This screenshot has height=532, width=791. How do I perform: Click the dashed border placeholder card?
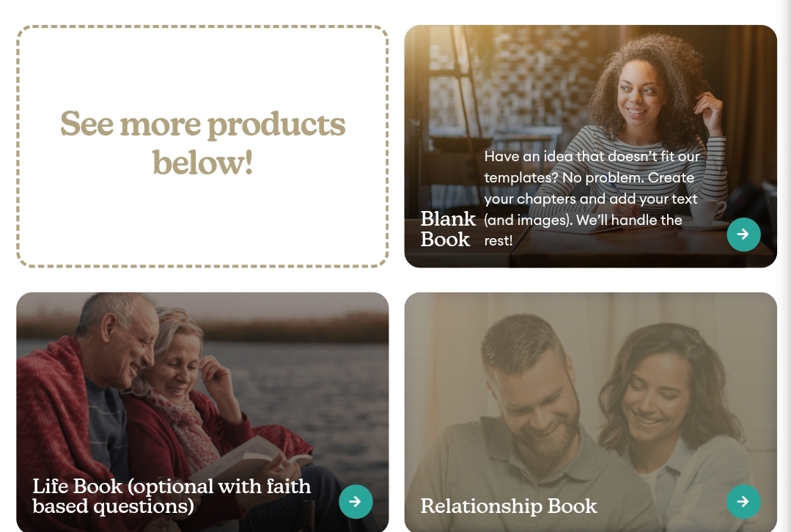[202, 147]
